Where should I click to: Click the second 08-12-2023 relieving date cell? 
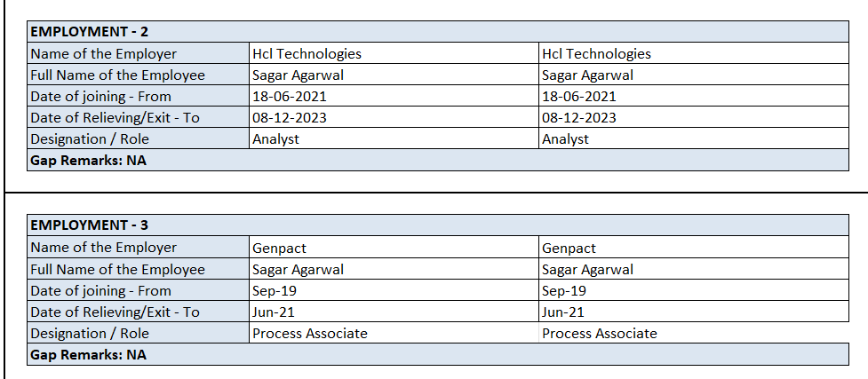pyautogui.click(x=579, y=117)
